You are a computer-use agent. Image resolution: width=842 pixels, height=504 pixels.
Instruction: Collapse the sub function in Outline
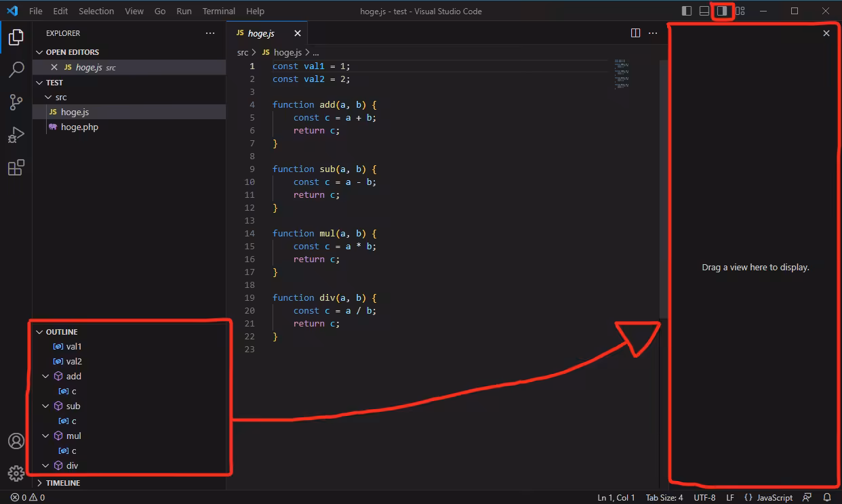45,406
